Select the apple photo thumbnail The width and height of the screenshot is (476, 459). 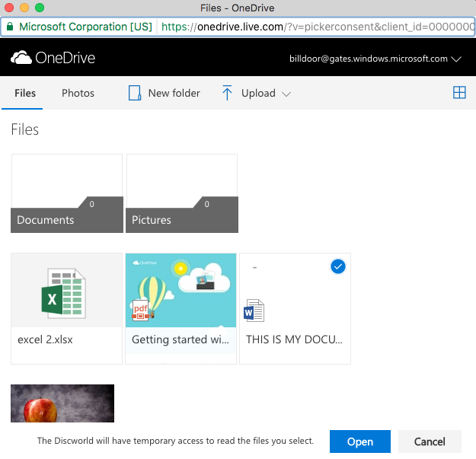click(62, 403)
